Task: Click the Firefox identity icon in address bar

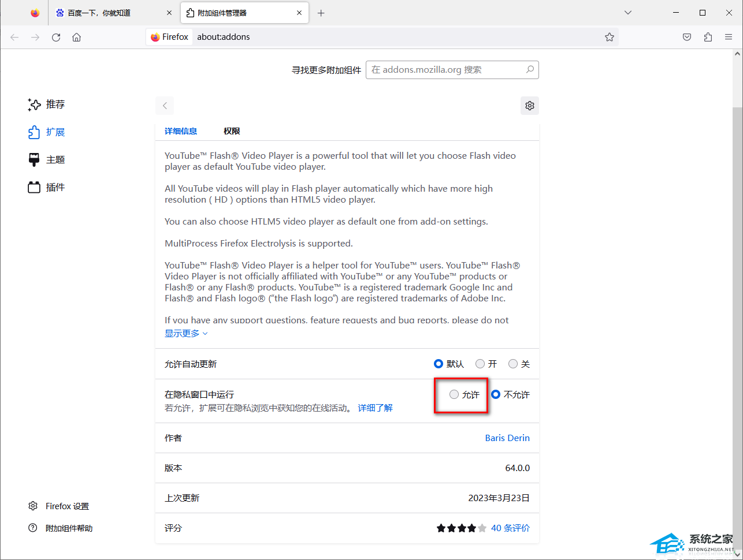Action: 169,37
